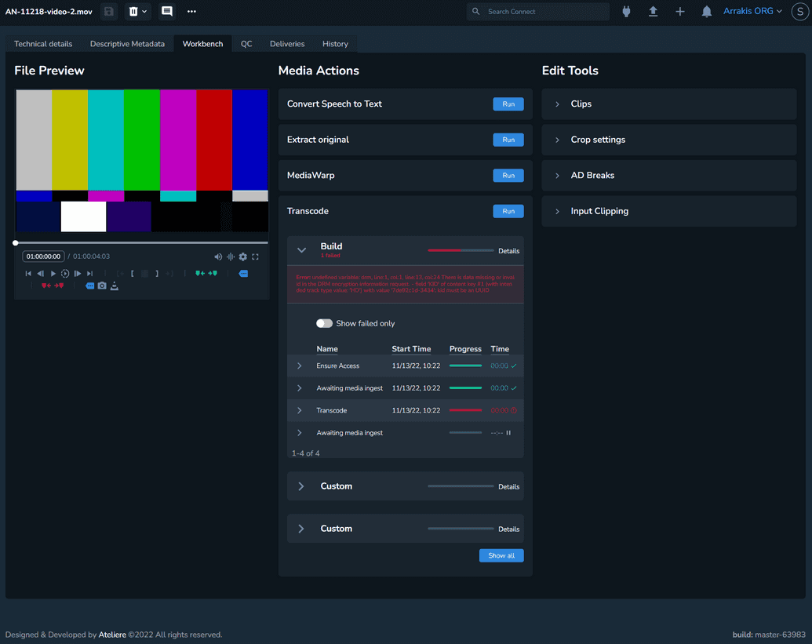This screenshot has height=644, width=812.
Task: Set mark-in with left bracket icon
Action: tap(133, 273)
